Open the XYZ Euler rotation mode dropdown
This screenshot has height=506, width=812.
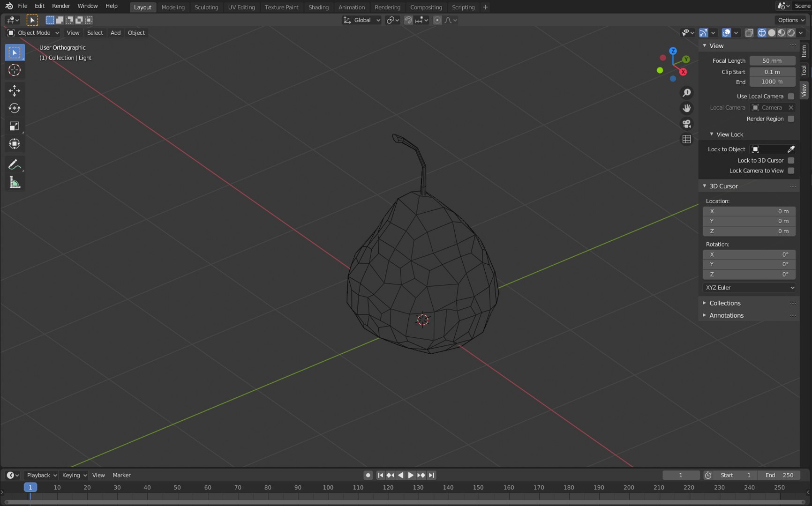pos(749,288)
